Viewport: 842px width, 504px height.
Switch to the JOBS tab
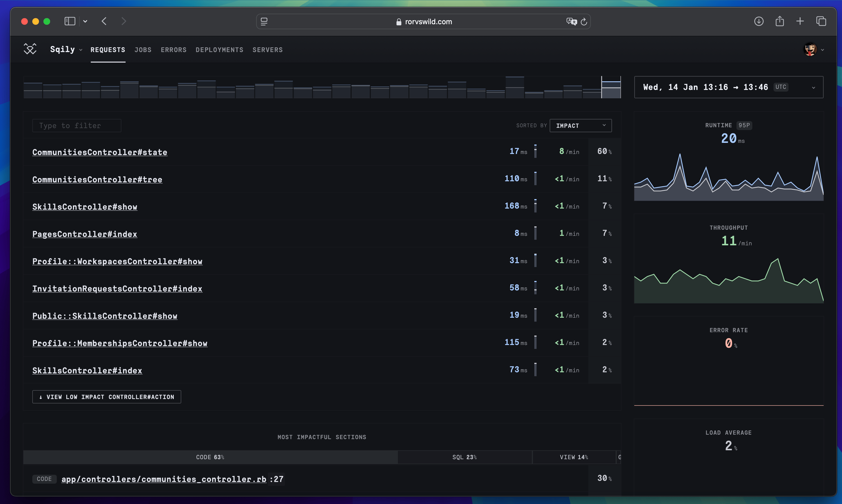click(x=143, y=50)
